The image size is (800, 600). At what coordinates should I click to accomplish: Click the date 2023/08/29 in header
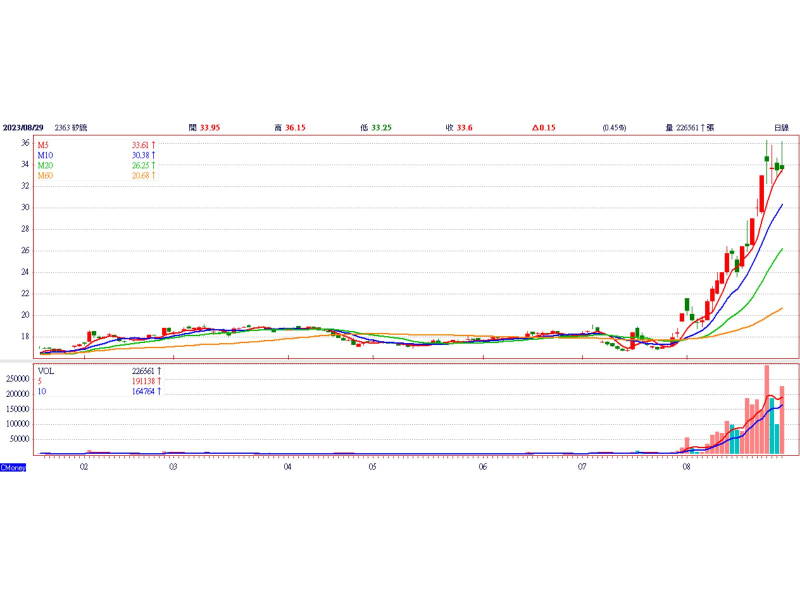point(23,128)
